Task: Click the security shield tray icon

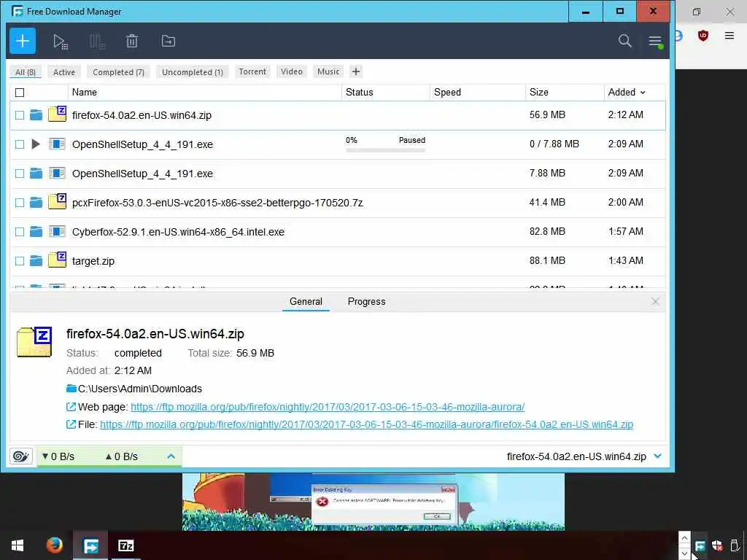Action: pos(717,545)
